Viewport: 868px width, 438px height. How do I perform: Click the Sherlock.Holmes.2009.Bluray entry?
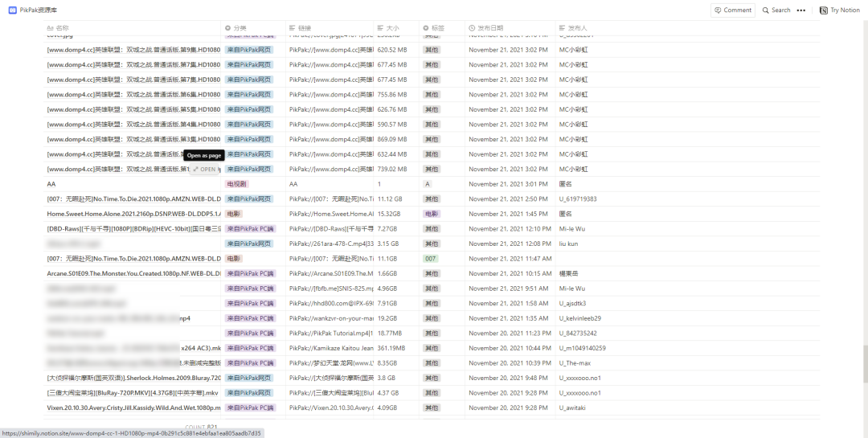[x=133, y=378]
